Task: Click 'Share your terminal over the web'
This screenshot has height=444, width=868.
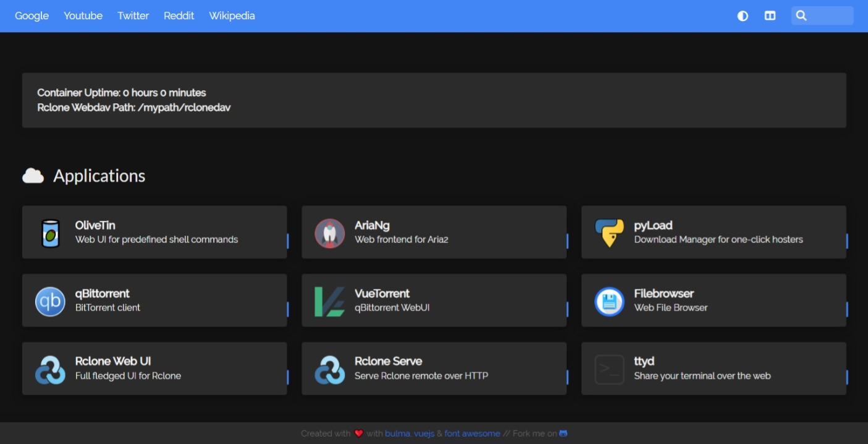Action: click(702, 375)
